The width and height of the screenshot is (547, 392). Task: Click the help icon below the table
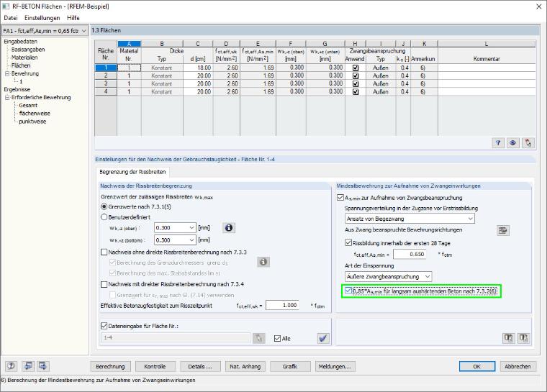tap(498, 142)
